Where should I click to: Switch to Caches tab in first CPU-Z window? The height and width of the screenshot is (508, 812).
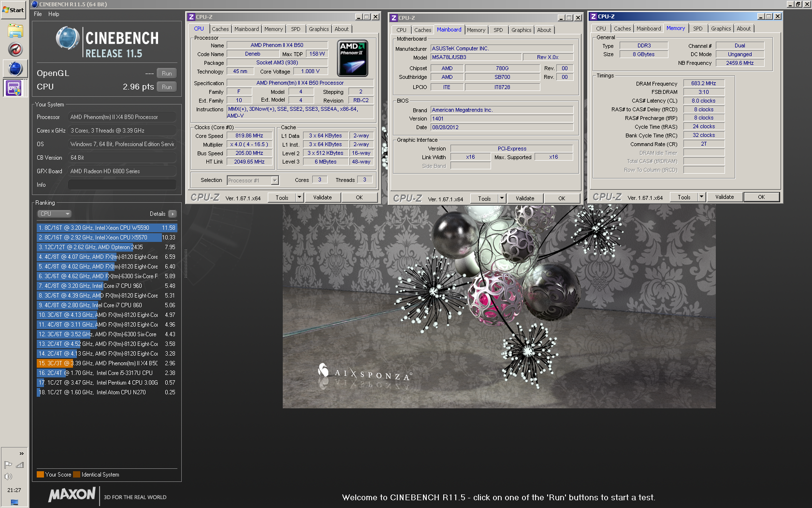(220, 29)
